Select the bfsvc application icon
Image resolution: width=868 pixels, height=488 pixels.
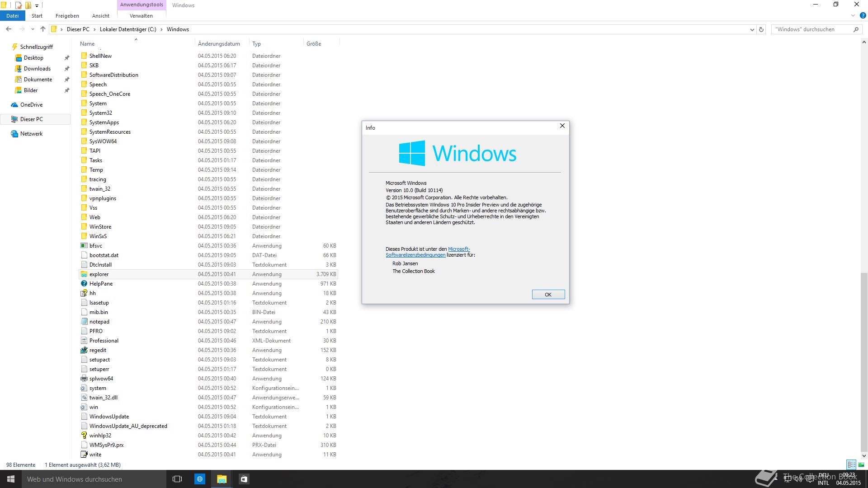tap(84, 246)
